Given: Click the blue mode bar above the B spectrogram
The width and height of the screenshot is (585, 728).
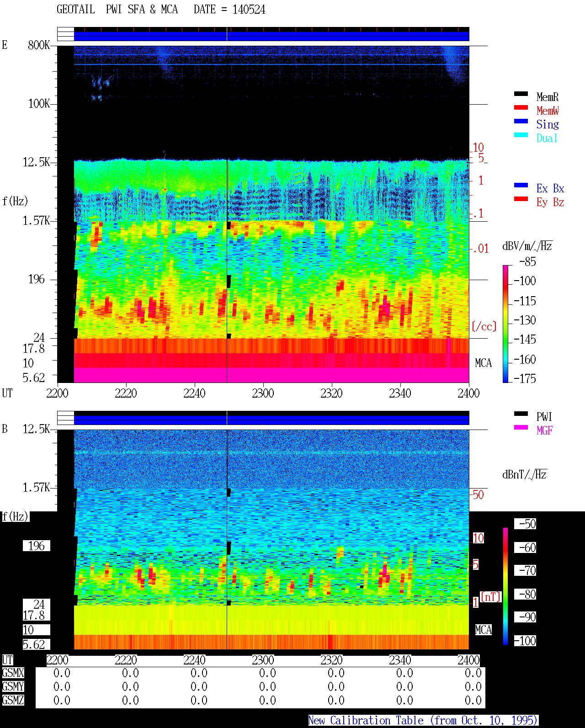Looking at the screenshot, I should coord(271,420).
